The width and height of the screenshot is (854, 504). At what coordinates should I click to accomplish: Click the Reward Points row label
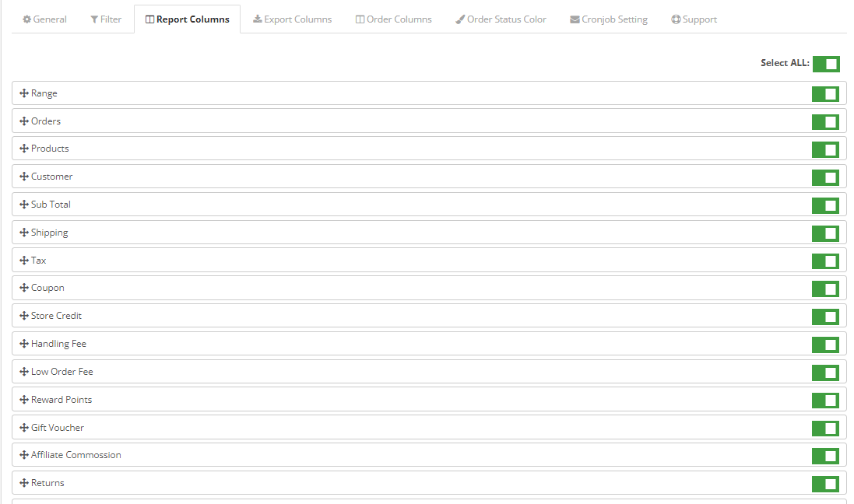pos(62,400)
